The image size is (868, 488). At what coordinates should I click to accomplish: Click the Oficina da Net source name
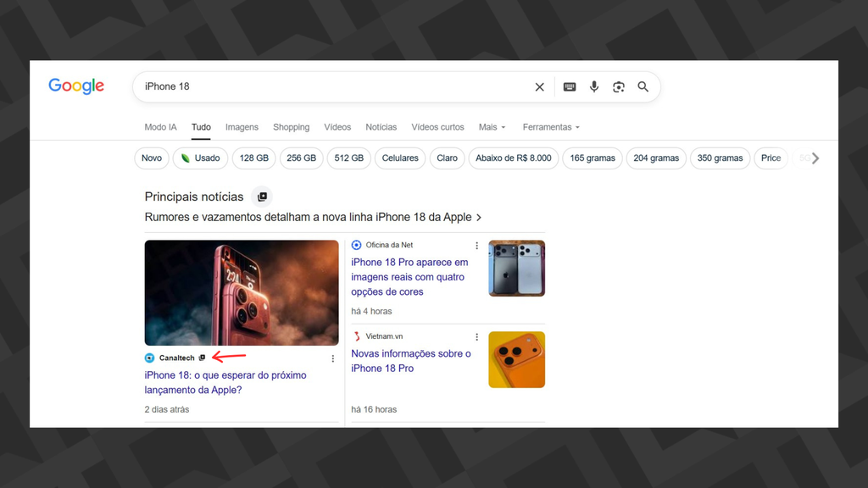click(389, 245)
